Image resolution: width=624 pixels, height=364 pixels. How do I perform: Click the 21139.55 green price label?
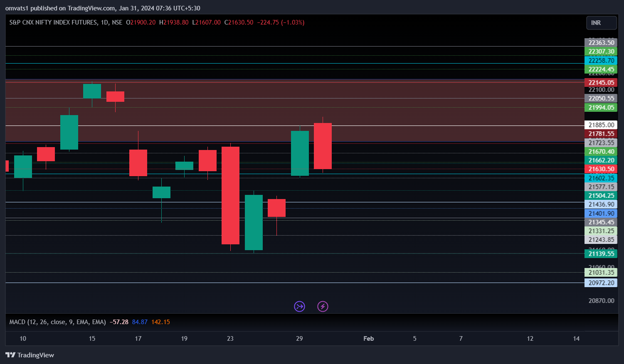(x=601, y=254)
